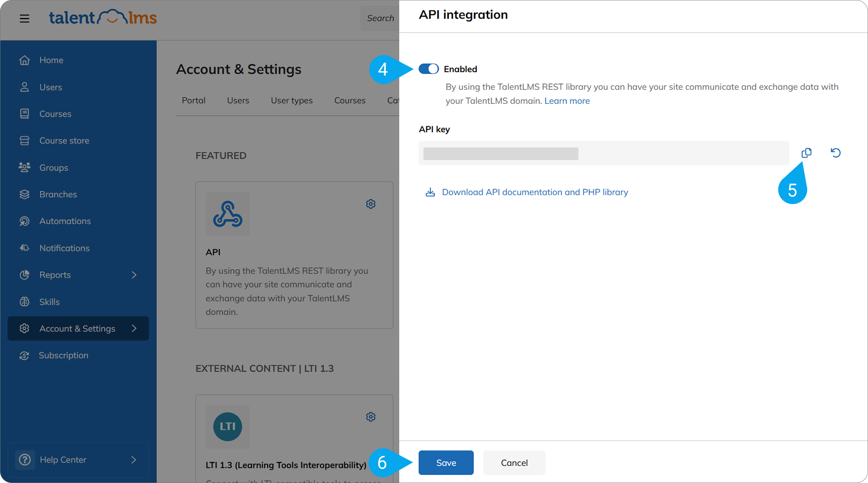Expand the Reports submenu chevron
Screen dimensions: 868x483
(134, 275)
